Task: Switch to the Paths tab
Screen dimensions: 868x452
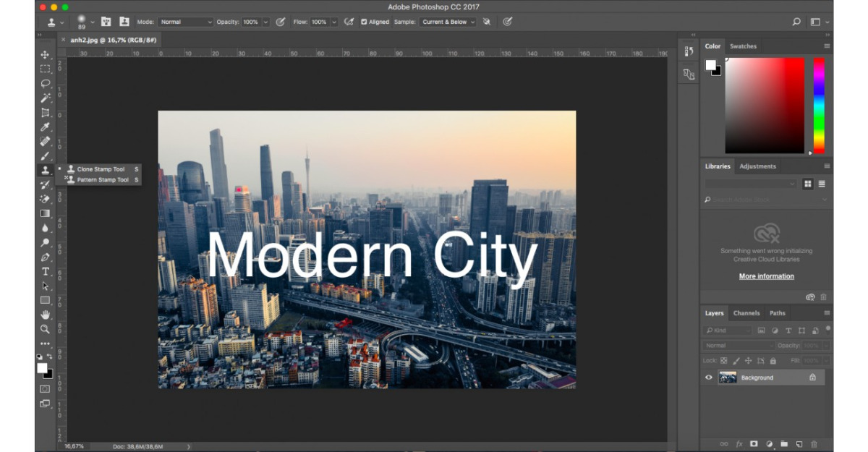Action: tap(778, 313)
